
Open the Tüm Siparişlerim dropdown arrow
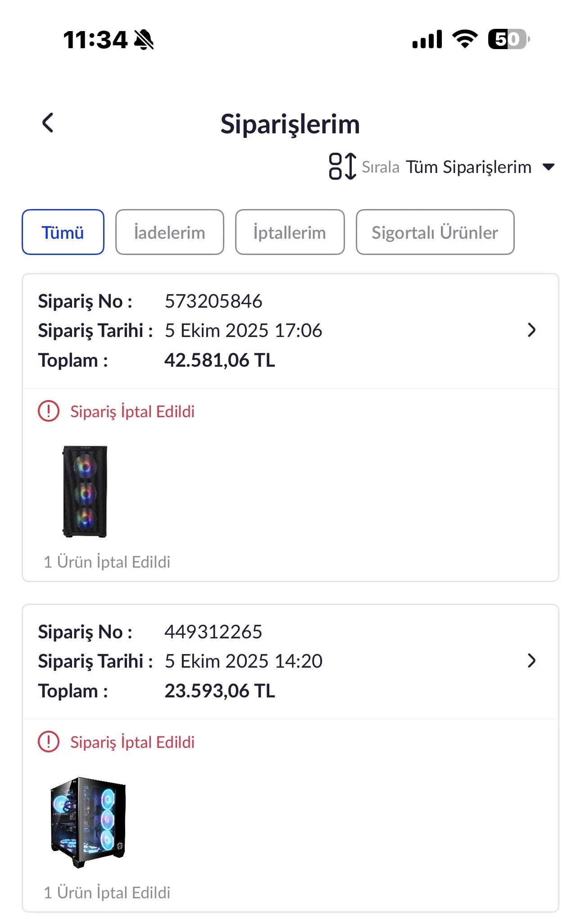549,167
